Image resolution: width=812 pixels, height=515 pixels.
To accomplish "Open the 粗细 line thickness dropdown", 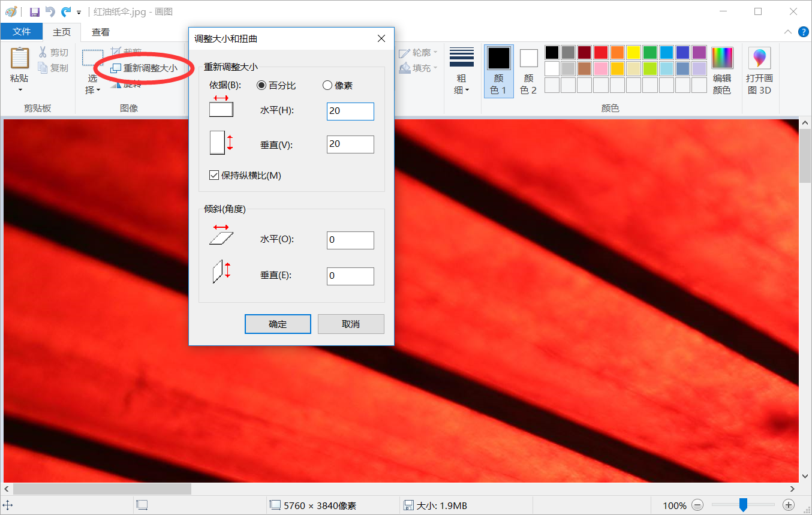I will point(462,72).
